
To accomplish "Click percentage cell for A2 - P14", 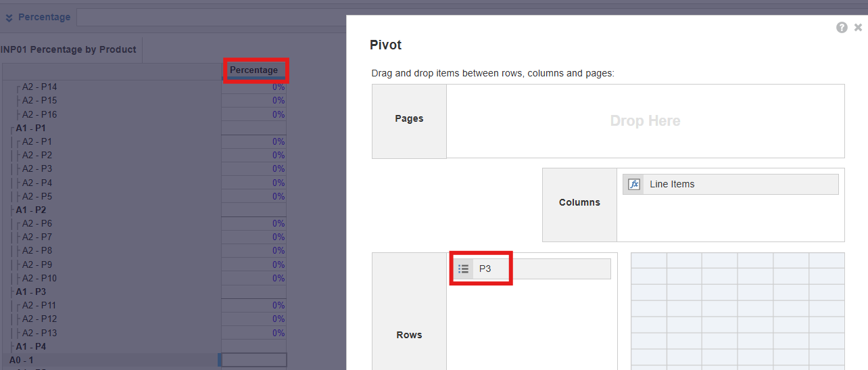I will tap(254, 87).
